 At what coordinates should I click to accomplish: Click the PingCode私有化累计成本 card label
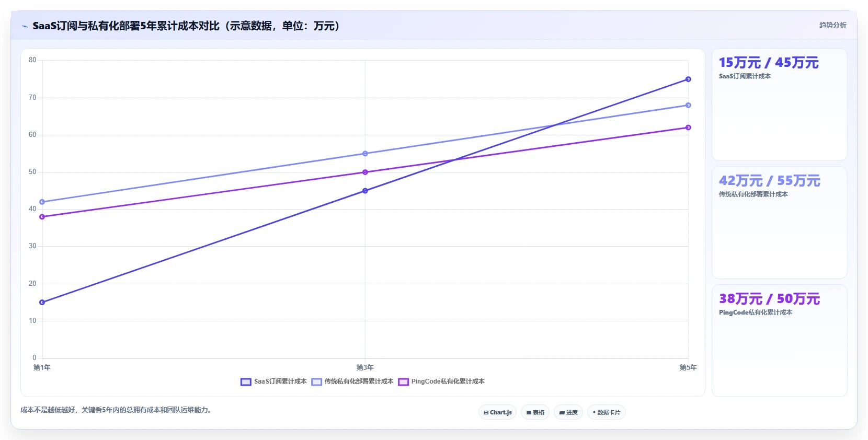pos(756,312)
